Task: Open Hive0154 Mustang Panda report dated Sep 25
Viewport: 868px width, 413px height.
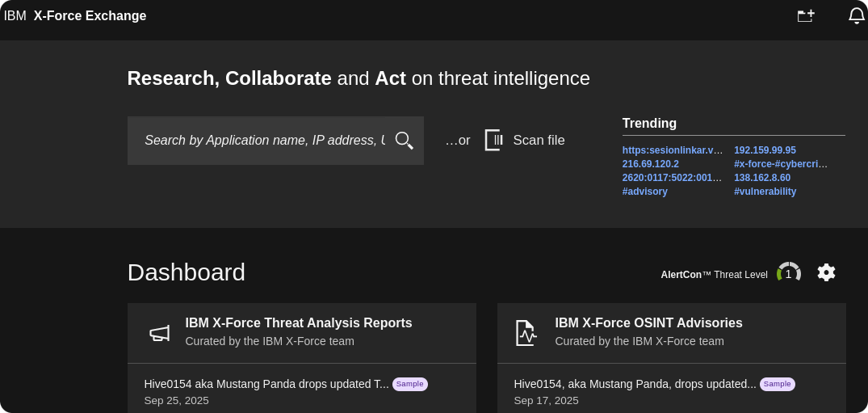Action: coord(266,384)
